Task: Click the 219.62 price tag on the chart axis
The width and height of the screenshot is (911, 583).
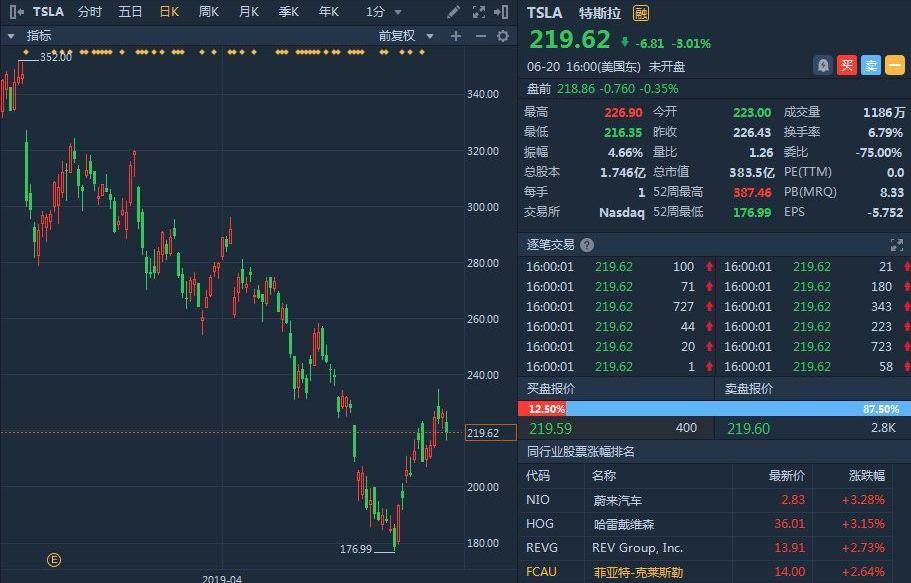Action: (x=491, y=433)
